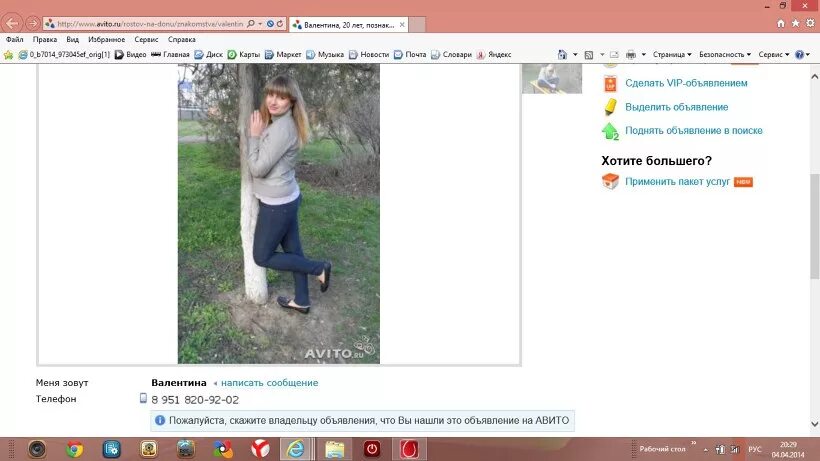Open Google Chrome from the taskbar

tap(74, 449)
